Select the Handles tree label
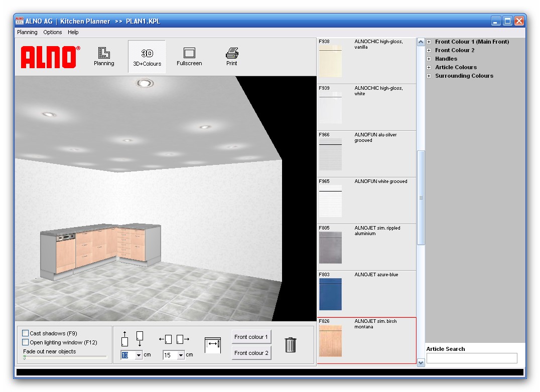540x392 pixels. [446, 59]
